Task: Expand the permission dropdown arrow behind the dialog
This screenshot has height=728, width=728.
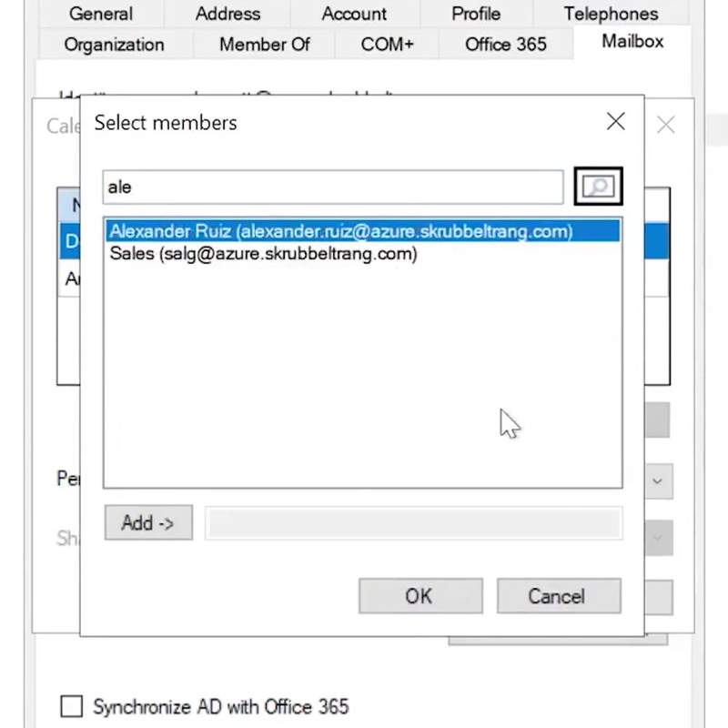Action: (658, 481)
